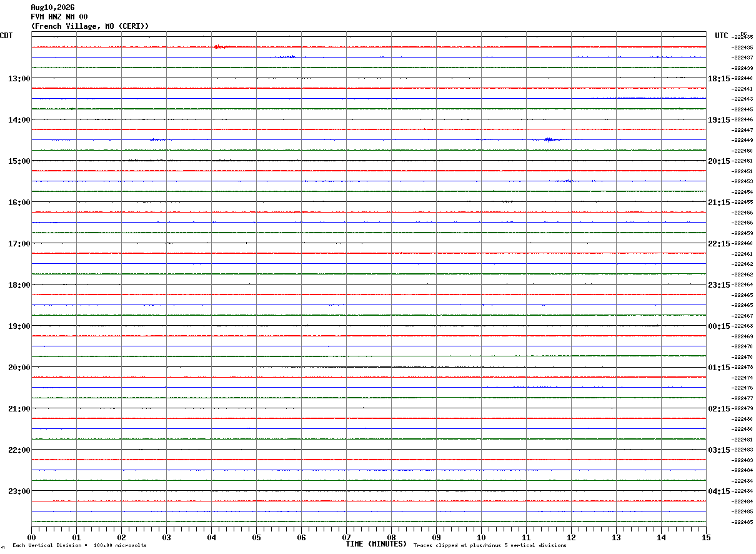Screen dimensions: 756x554
Task: Click the vertical division 100.00 microvolts note
Action: pyautogui.click(x=79, y=545)
